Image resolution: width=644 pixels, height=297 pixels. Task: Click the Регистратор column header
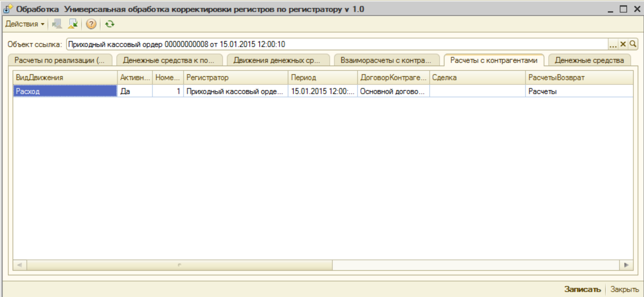(236, 78)
